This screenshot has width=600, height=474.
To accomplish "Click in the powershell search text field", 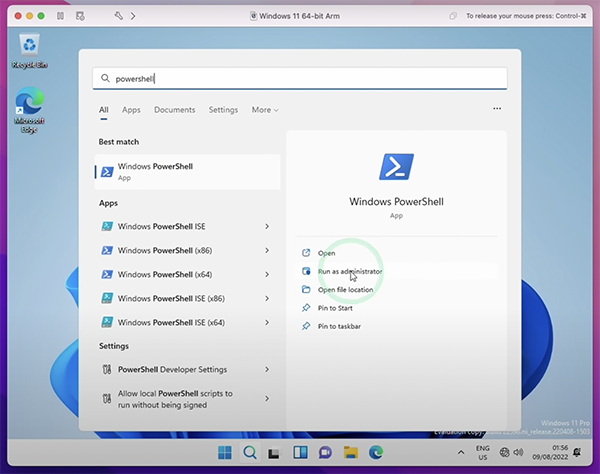I will [300, 78].
